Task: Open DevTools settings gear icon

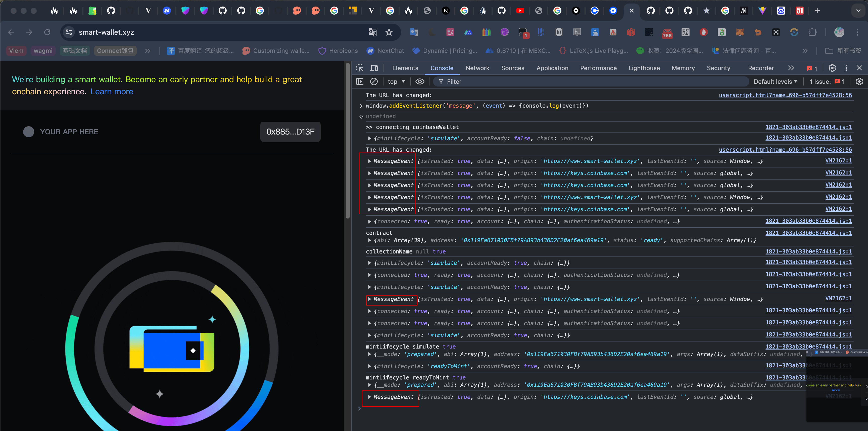Action: click(832, 68)
